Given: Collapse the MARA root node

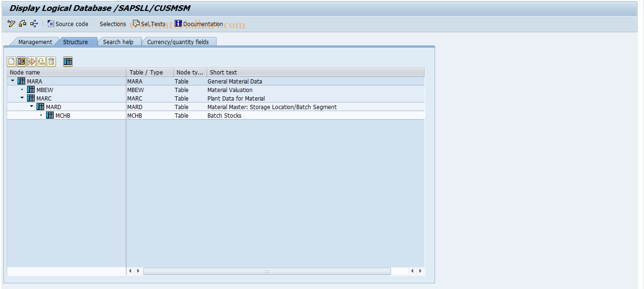Looking at the screenshot, I should (12, 81).
